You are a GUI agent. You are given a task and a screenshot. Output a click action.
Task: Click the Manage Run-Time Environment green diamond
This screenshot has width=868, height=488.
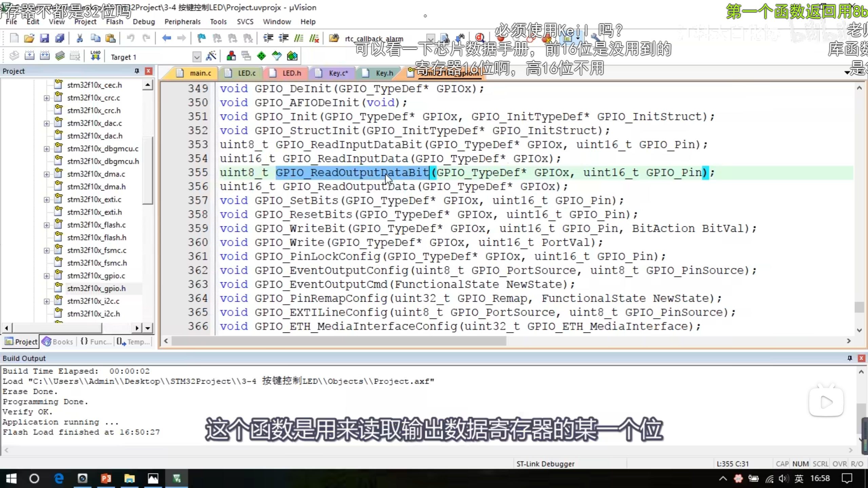pos(261,56)
